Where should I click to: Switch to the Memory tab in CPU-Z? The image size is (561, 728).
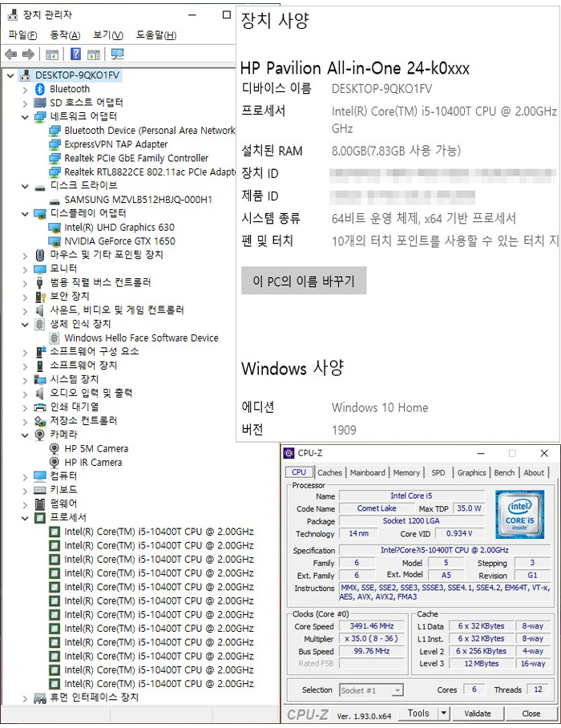(x=406, y=473)
